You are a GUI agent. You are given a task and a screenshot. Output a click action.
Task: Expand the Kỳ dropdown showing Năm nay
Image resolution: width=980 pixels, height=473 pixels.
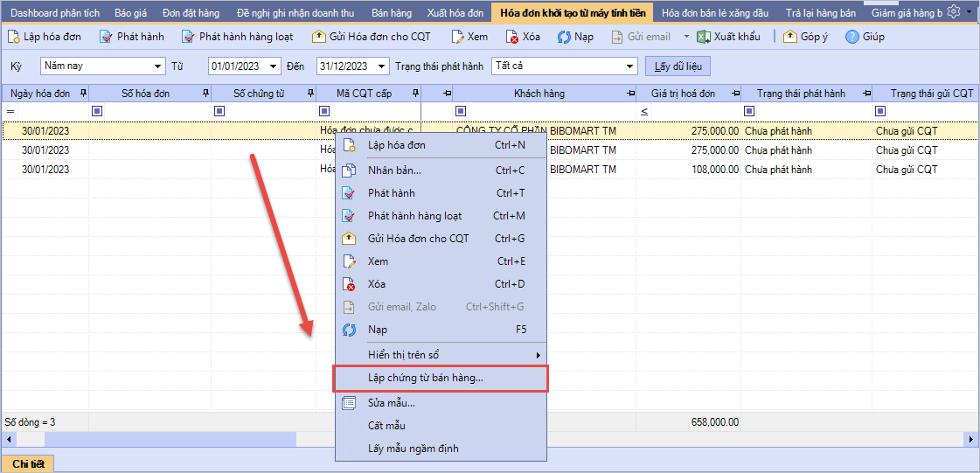[x=157, y=66]
